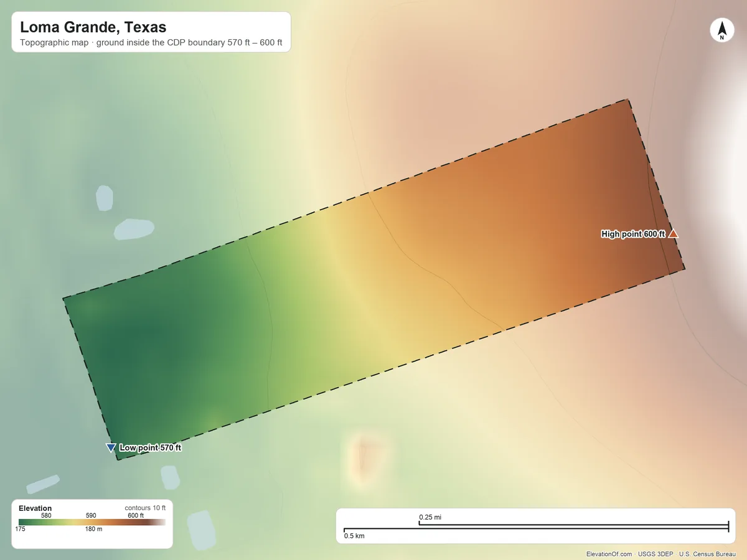
Task: Click the '175' meter legend label
Action: [21, 530]
